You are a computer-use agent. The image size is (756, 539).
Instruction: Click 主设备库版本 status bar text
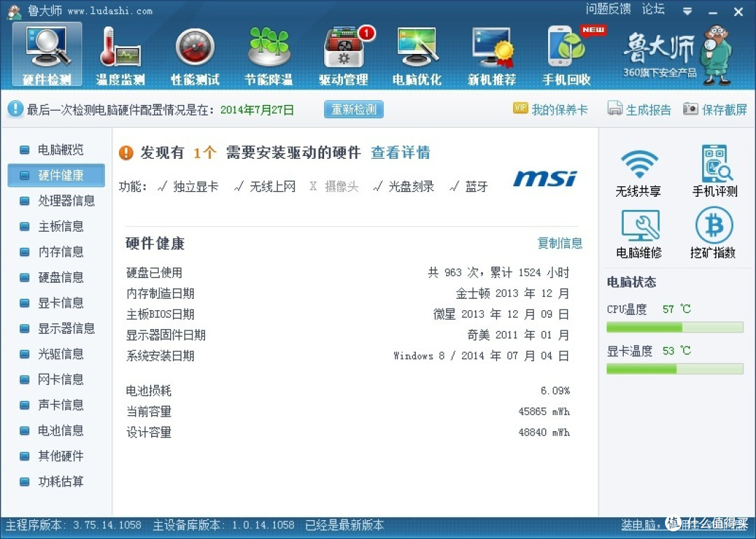[224, 525]
